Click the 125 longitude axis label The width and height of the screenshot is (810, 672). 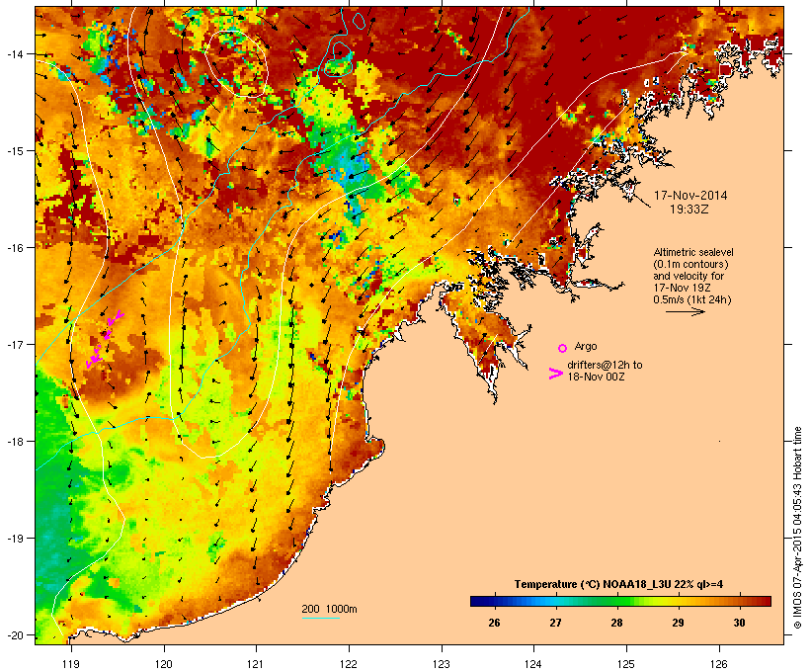pos(626,664)
